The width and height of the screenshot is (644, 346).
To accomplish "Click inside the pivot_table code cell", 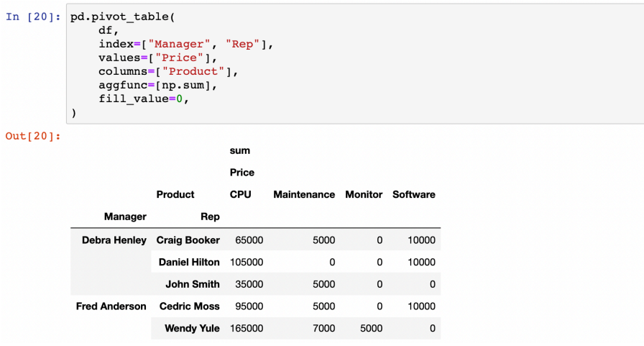I will [355, 64].
